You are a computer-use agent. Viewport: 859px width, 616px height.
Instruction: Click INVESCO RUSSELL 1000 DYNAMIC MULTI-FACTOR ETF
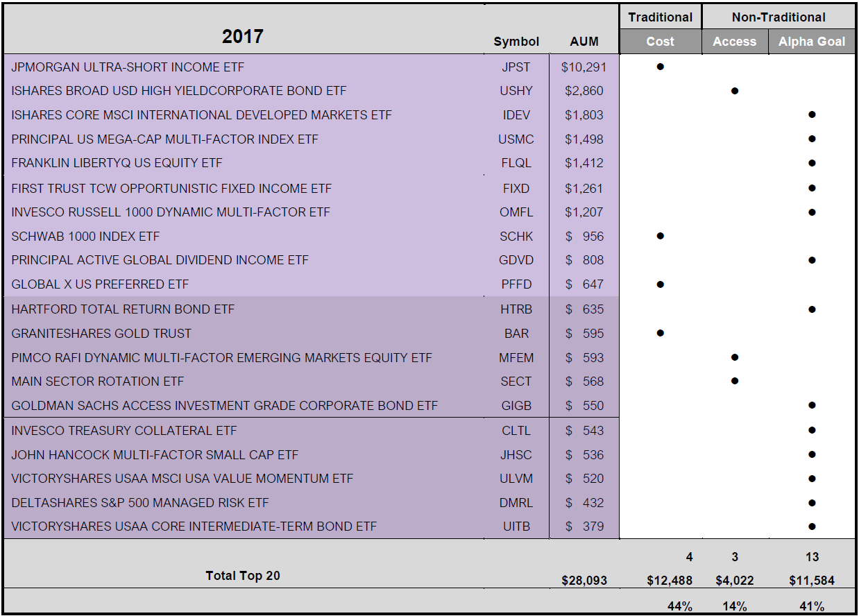(x=171, y=212)
